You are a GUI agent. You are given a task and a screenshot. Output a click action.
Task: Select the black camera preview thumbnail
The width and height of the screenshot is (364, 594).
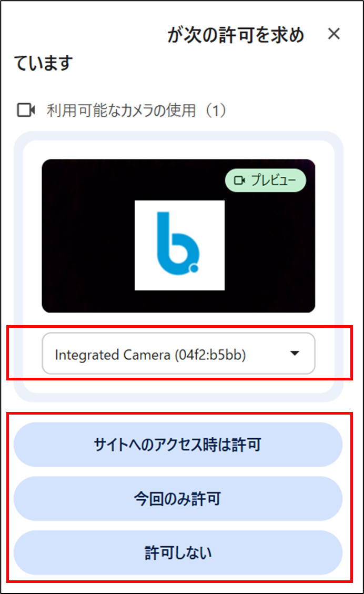tap(178, 236)
